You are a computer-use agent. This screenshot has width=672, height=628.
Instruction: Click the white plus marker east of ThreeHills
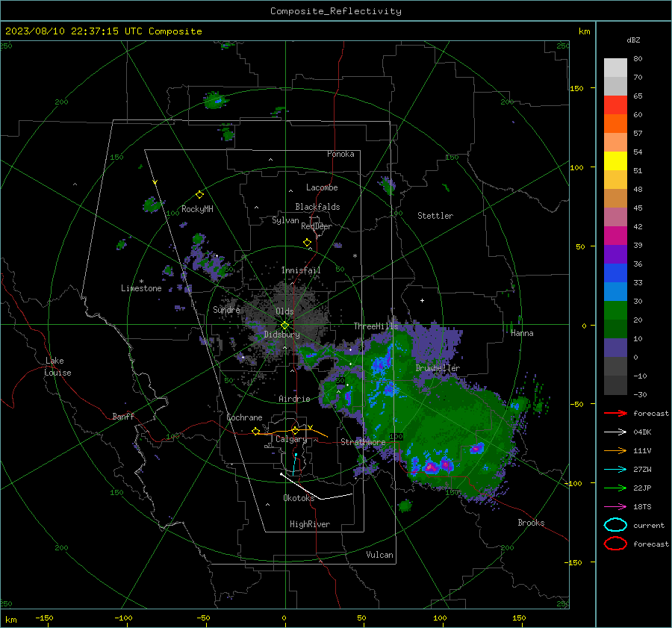[422, 300]
